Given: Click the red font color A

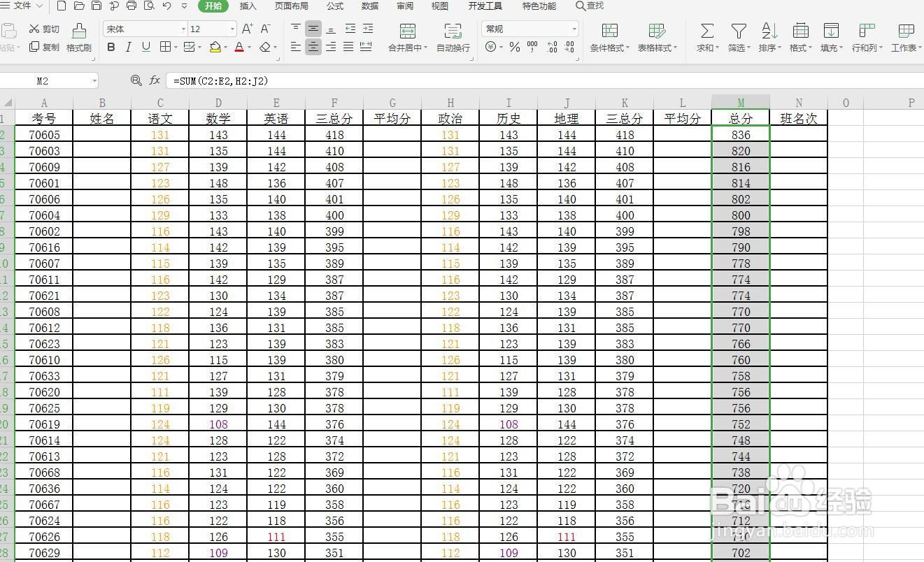Looking at the screenshot, I should coord(239,47).
